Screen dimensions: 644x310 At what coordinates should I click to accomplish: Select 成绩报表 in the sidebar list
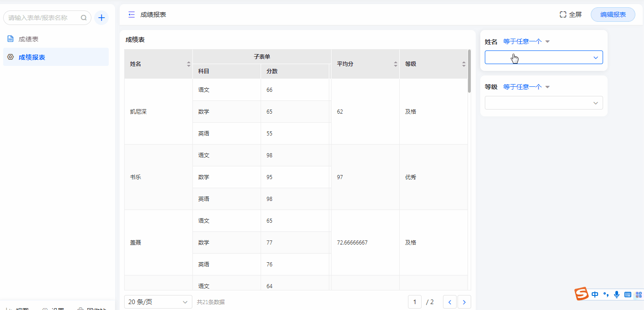[32, 57]
